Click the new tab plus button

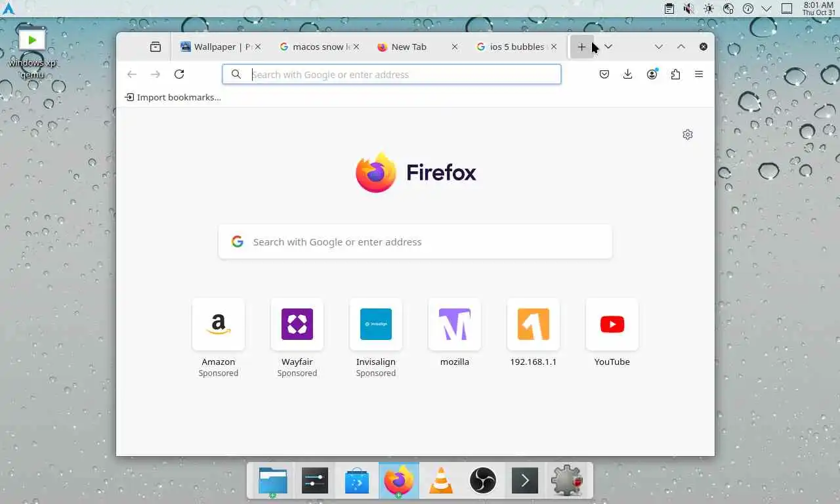[x=581, y=47]
